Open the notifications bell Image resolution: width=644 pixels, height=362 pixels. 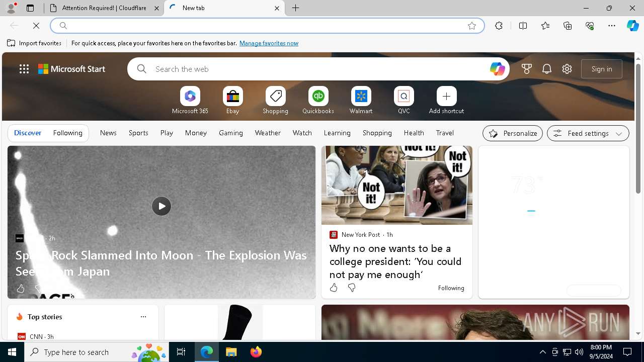point(547,69)
